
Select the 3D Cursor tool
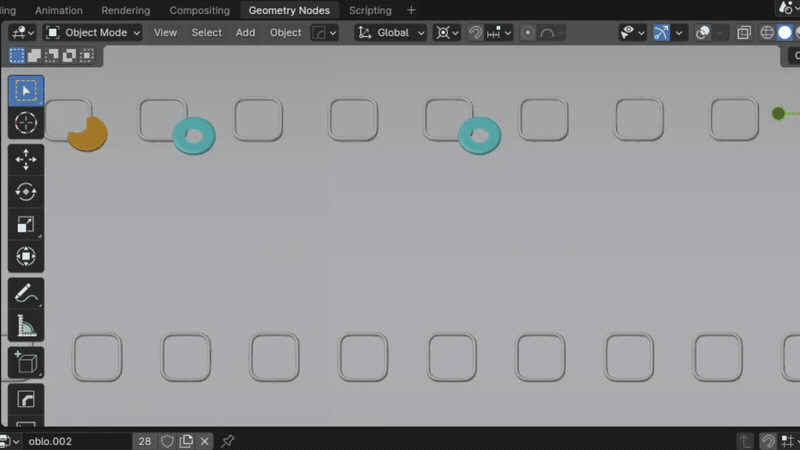click(x=26, y=123)
